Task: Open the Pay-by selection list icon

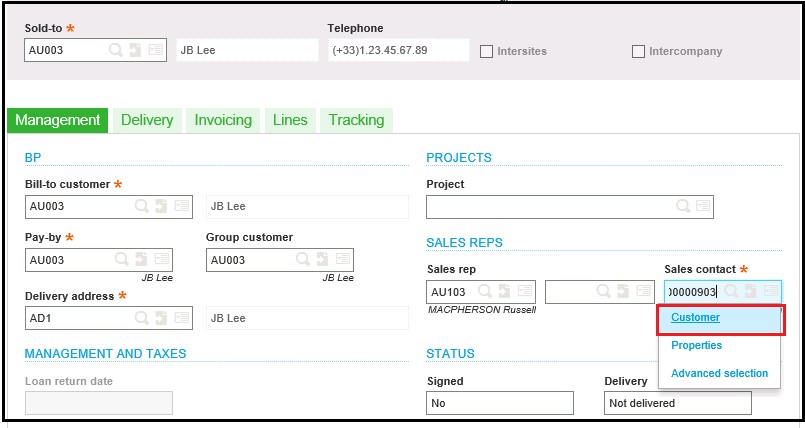Action: point(162,259)
